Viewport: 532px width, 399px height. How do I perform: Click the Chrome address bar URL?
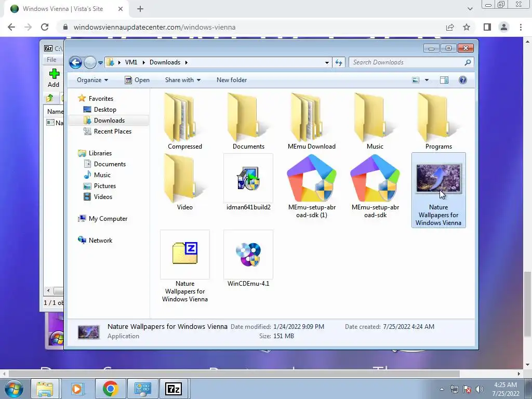pyautogui.click(x=154, y=27)
